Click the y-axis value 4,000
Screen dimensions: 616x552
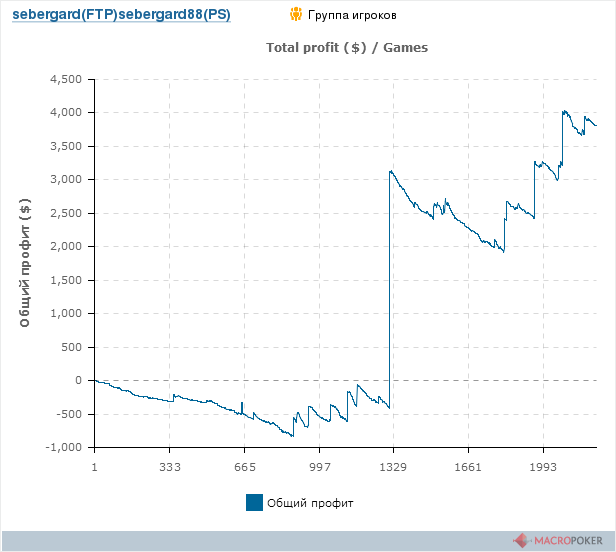[66, 112]
